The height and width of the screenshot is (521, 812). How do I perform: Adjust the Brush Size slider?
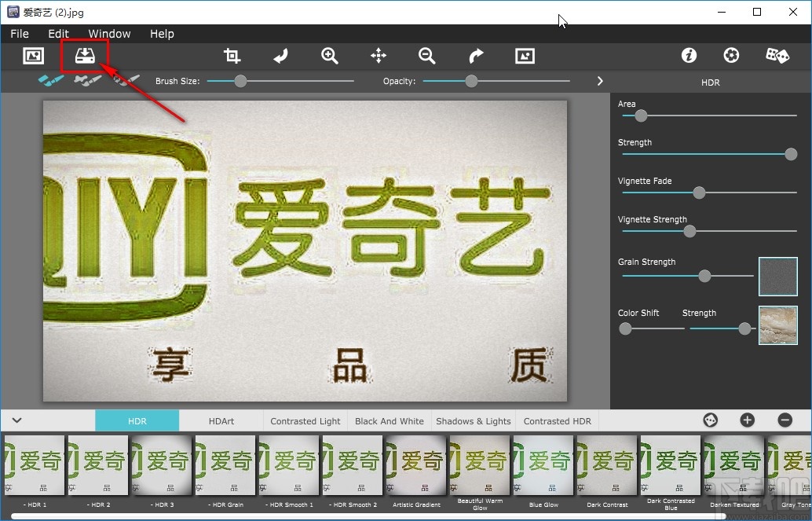(240, 81)
